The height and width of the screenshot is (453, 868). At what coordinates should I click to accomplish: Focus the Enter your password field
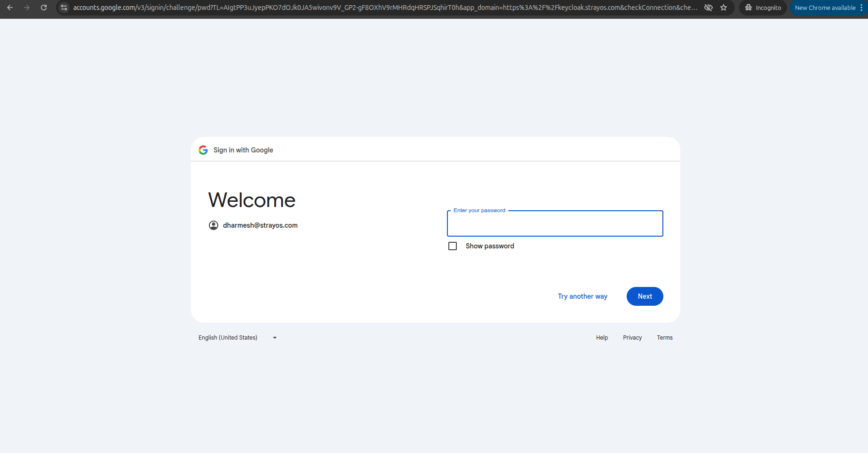[555, 224]
